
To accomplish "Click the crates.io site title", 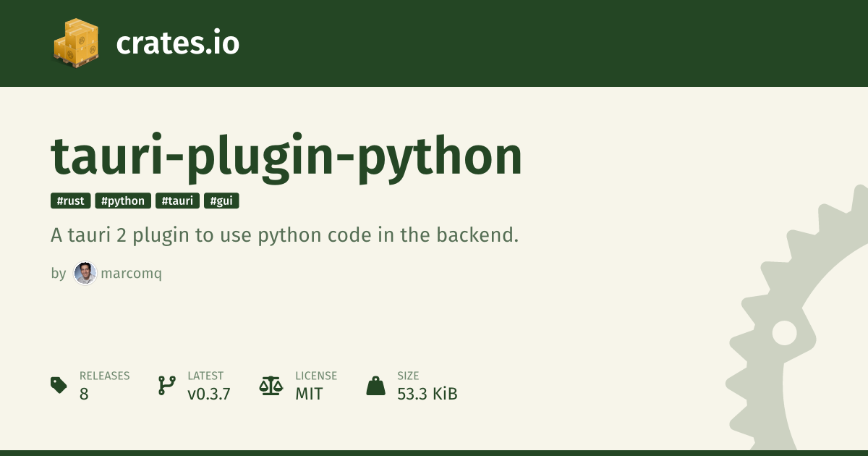I will click(177, 44).
